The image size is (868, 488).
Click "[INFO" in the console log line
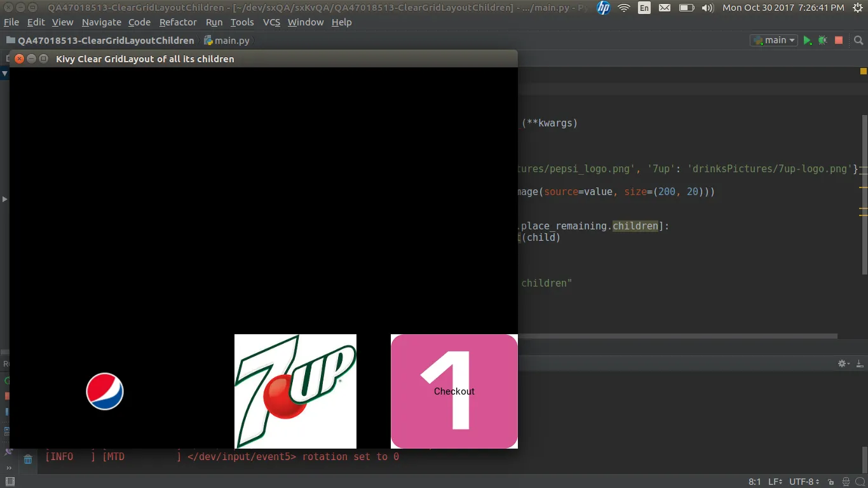pos(59,457)
